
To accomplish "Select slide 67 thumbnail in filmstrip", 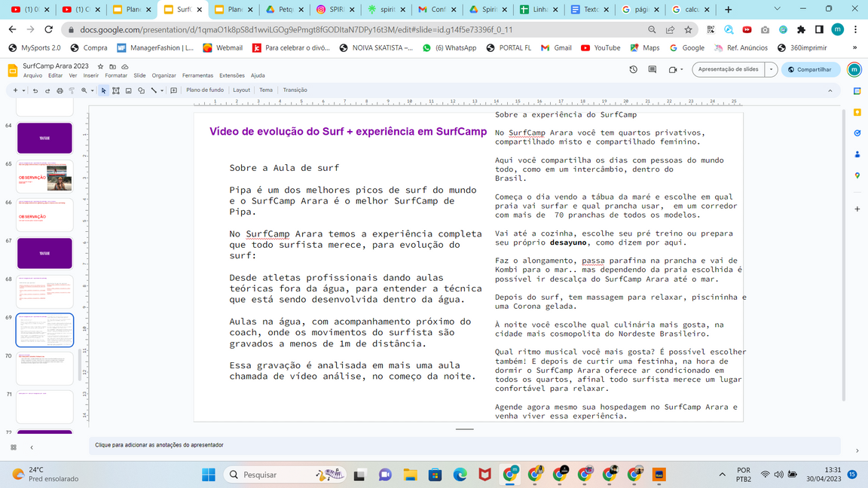I will point(44,253).
